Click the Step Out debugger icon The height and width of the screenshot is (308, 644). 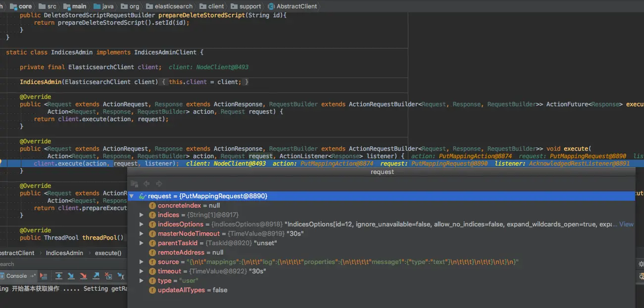click(96, 276)
